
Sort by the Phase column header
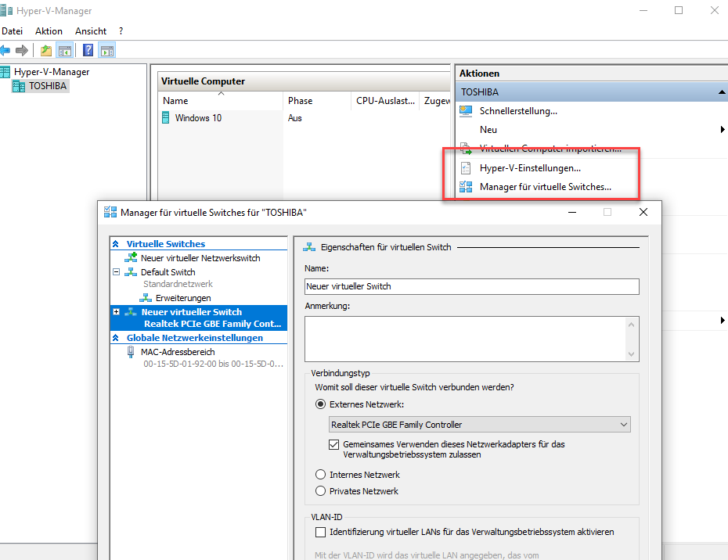(317, 101)
